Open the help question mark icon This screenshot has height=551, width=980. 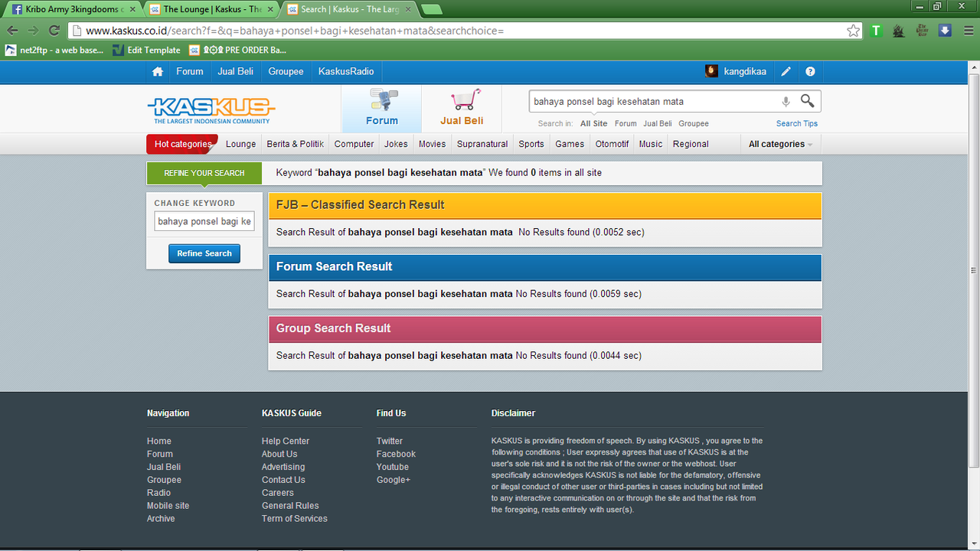[810, 71]
